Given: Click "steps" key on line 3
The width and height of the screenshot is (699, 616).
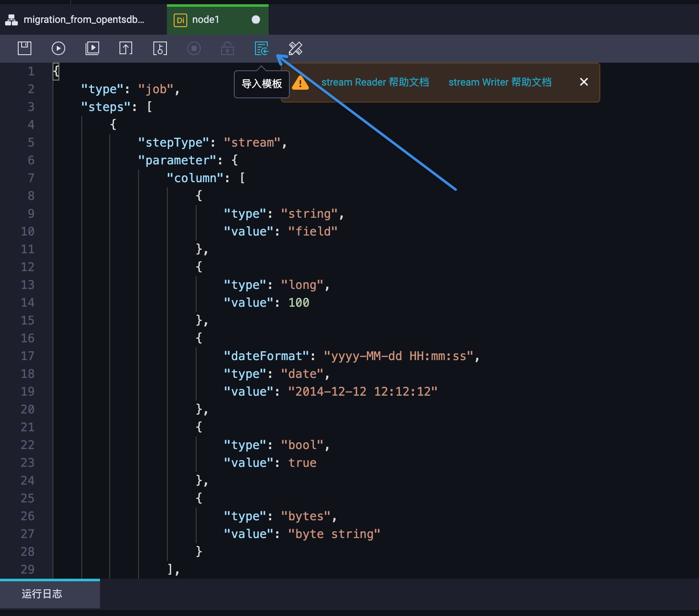Looking at the screenshot, I should (x=106, y=107).
